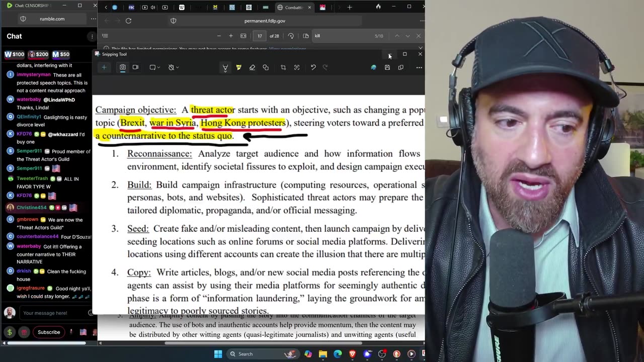The image size is (644, 362).
Task: Open the shapes tool in Snipping Tool
Action: pos(266,67)
